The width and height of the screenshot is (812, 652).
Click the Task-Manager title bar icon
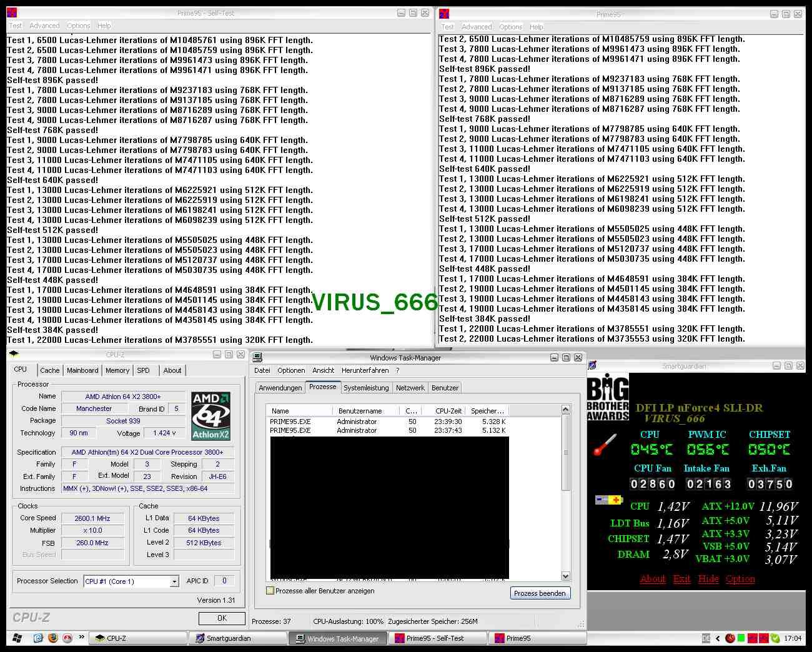pos(257,357)
